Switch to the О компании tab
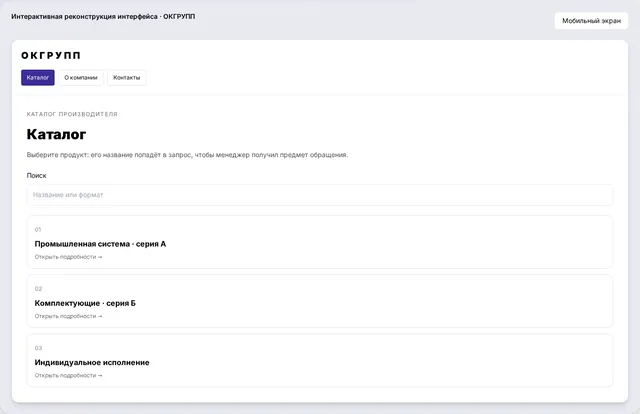 [81, 78]
